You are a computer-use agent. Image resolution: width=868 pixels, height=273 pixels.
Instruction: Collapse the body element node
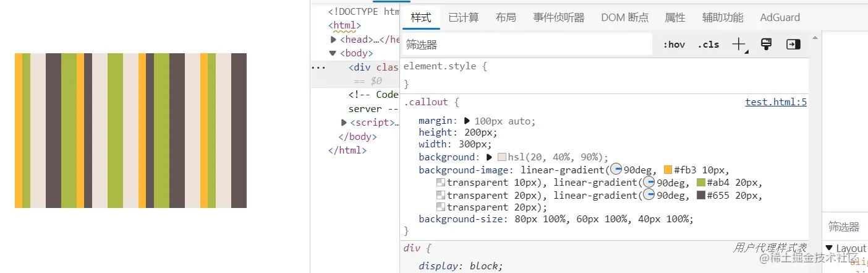pyautogui.click(x=333, y=53)
